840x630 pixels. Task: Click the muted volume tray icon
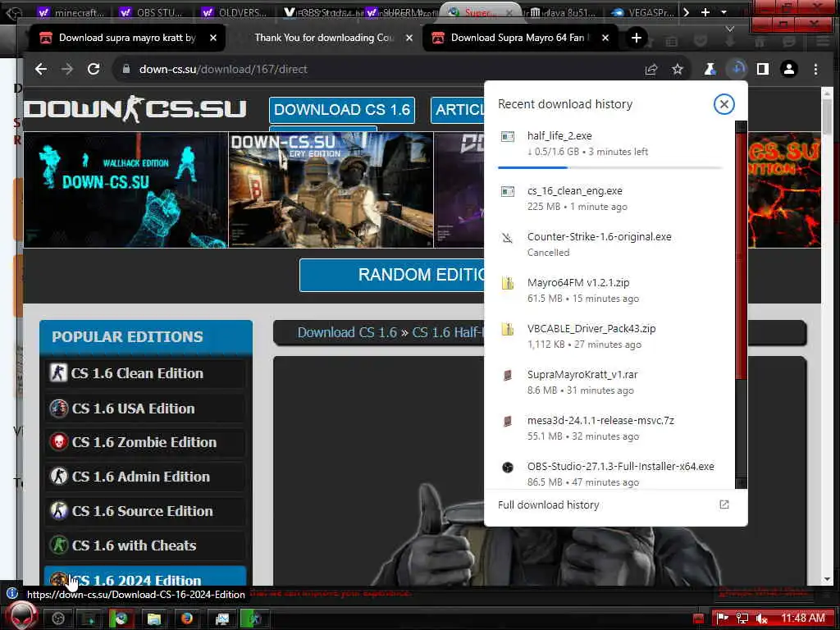click(x=761, y=619)
